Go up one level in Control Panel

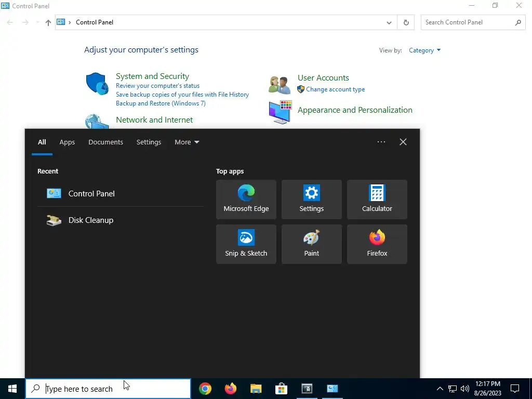(48, 22)
